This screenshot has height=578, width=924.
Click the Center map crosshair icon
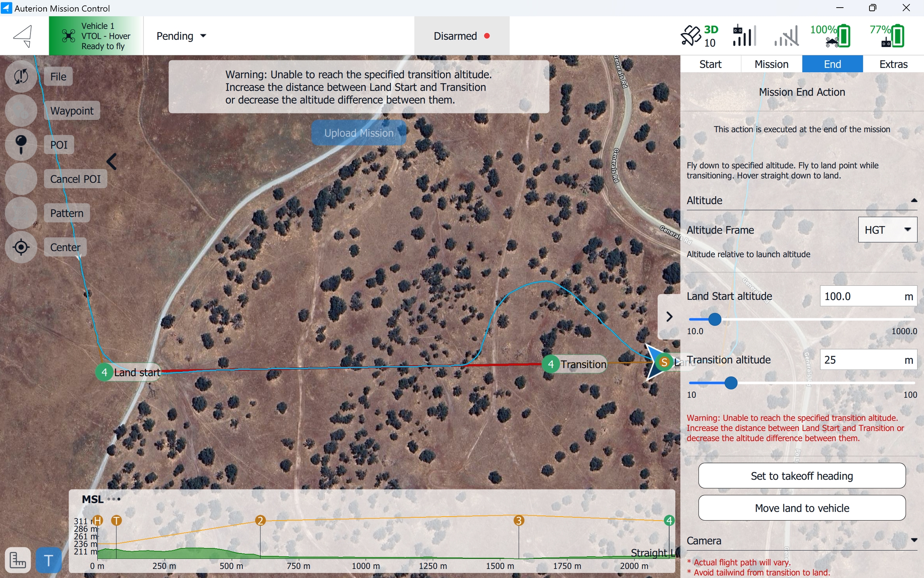21,247
